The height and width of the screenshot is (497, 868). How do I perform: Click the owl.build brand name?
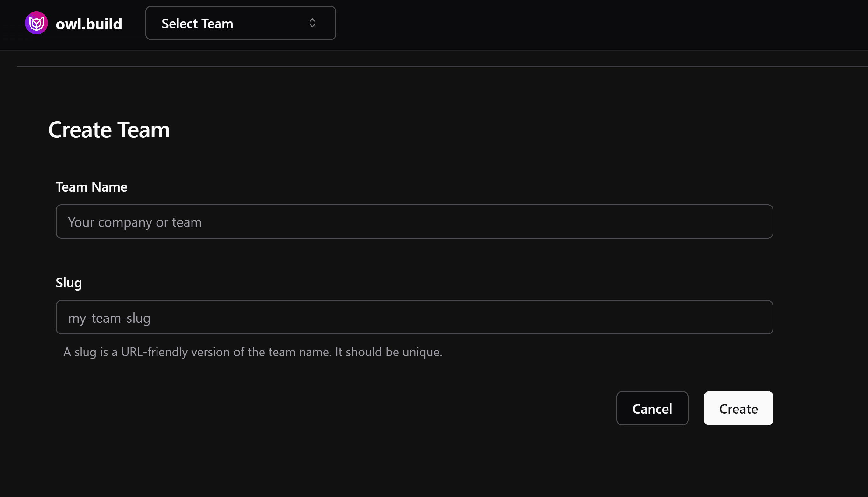coord(89,24)
